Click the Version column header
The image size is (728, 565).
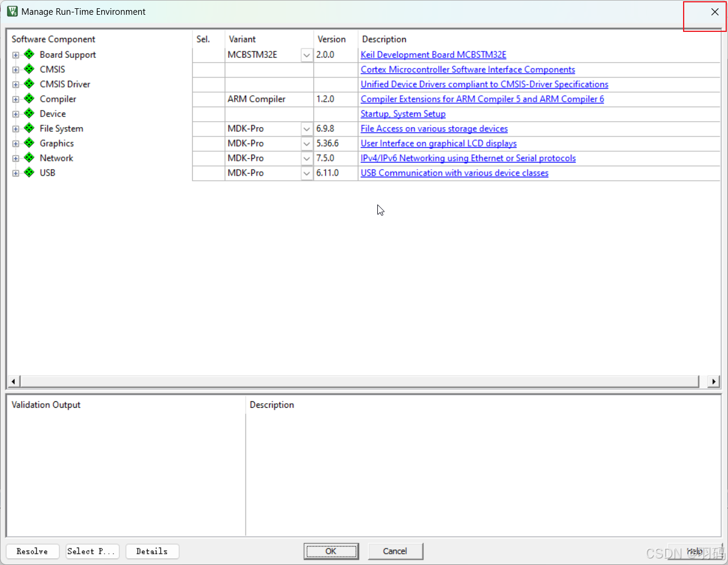click(x=331, y=39)
